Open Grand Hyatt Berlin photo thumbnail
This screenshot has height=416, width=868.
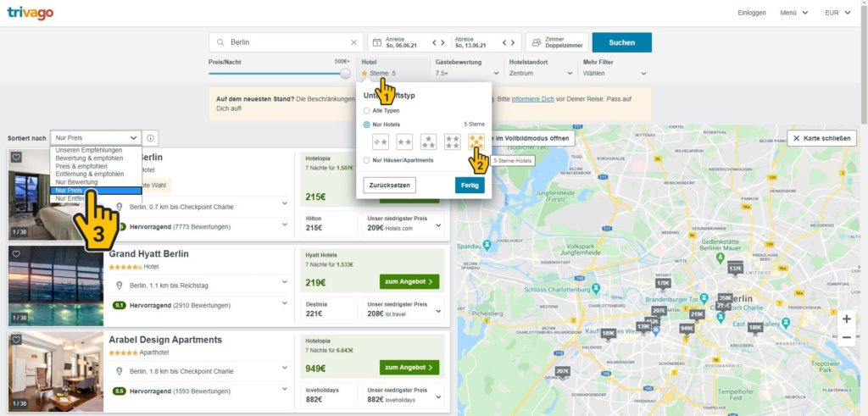[x=55, y=286]
